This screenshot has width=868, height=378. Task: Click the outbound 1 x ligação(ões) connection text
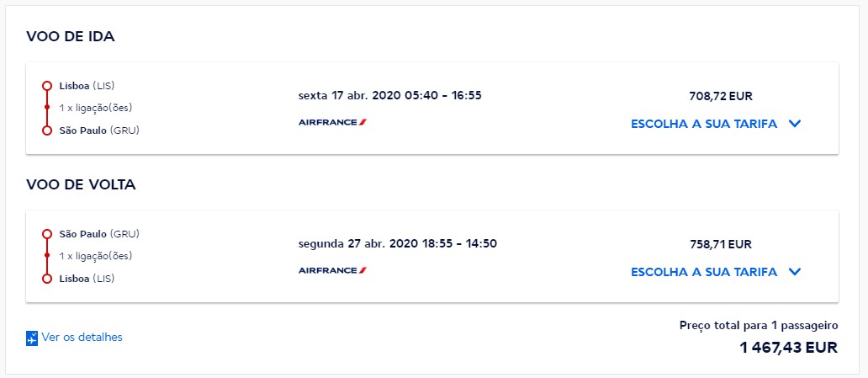click(96, 108)
